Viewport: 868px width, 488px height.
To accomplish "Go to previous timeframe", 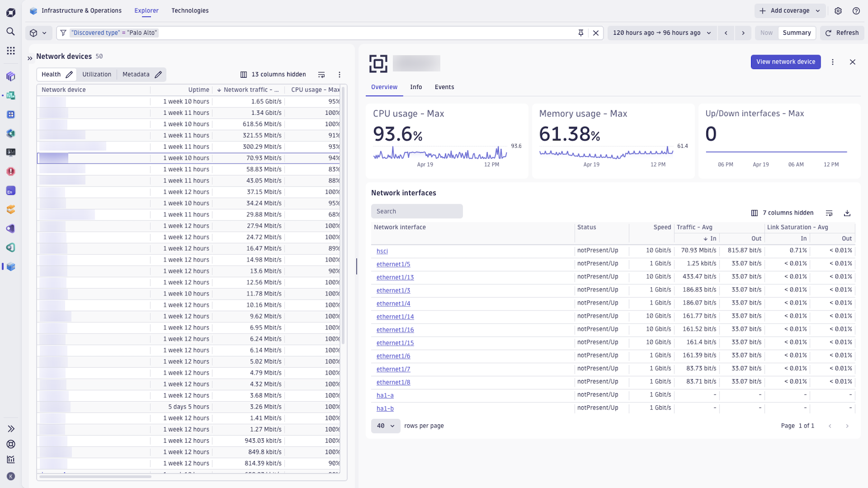I will (x=726, y=33).
